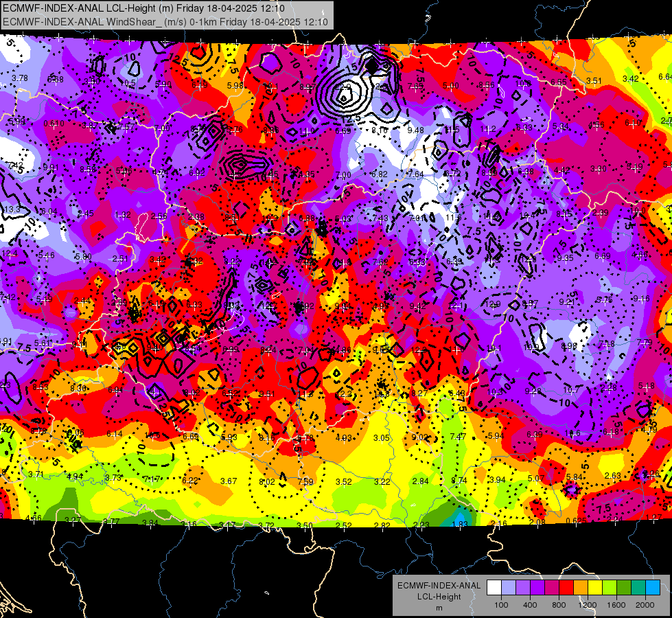Click the map value 7.17
The image size is (672, 618).
(152, 479)
